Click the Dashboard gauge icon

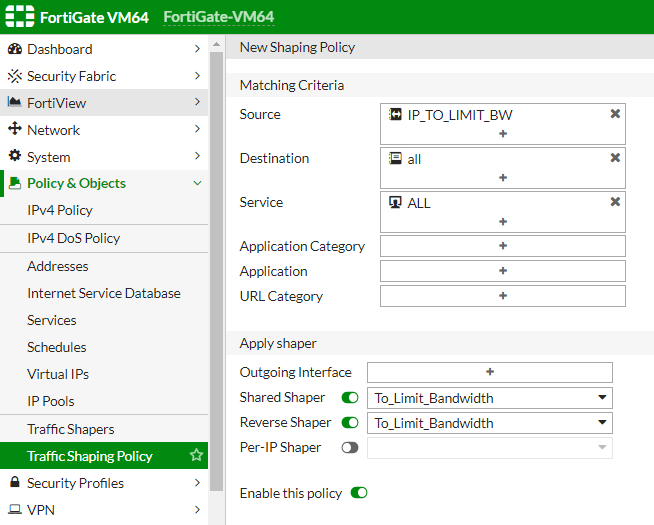point(15,49)
